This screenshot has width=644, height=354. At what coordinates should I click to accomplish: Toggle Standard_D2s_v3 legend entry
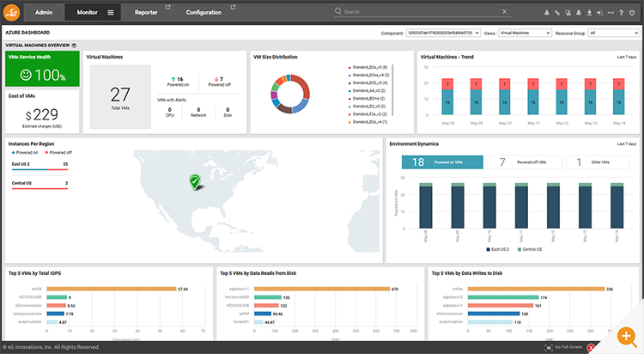pos(368,67)
